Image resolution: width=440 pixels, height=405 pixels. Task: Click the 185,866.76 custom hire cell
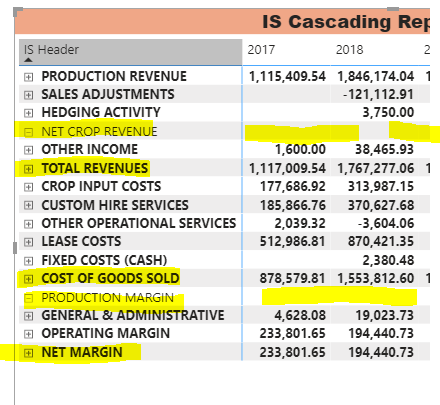[293, 205]
